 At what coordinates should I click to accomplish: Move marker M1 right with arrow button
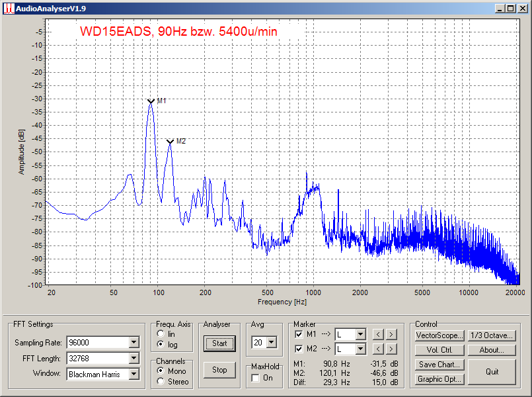click(x=391, y=335)
